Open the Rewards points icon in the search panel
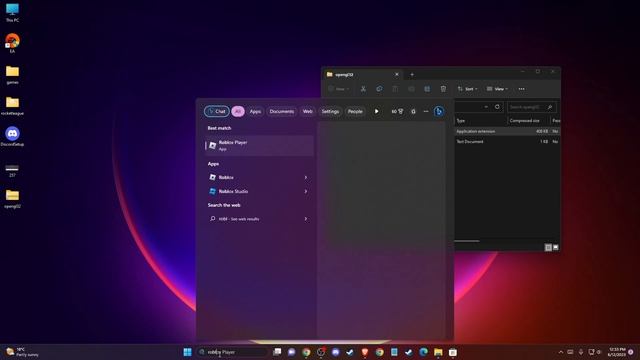The image size is (640, 360). 397,111
